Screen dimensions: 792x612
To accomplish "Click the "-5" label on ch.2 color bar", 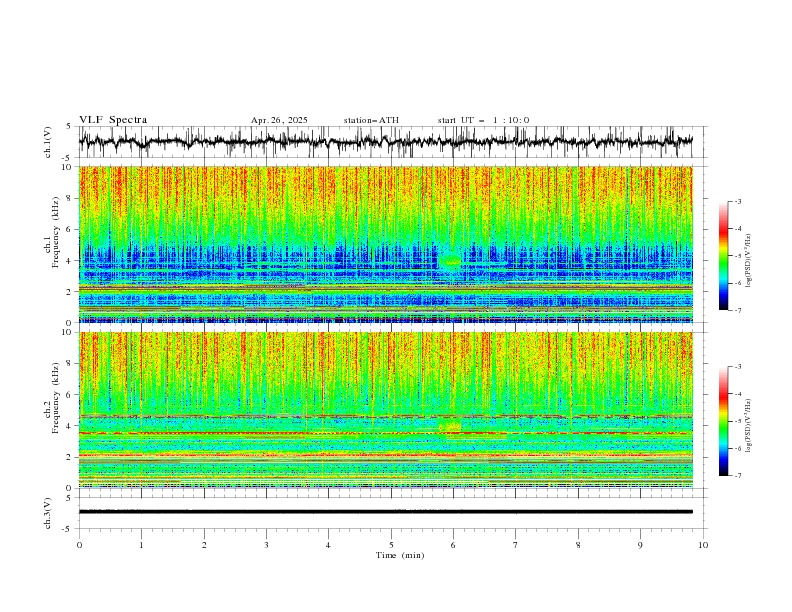I will (x=738, y=421).
